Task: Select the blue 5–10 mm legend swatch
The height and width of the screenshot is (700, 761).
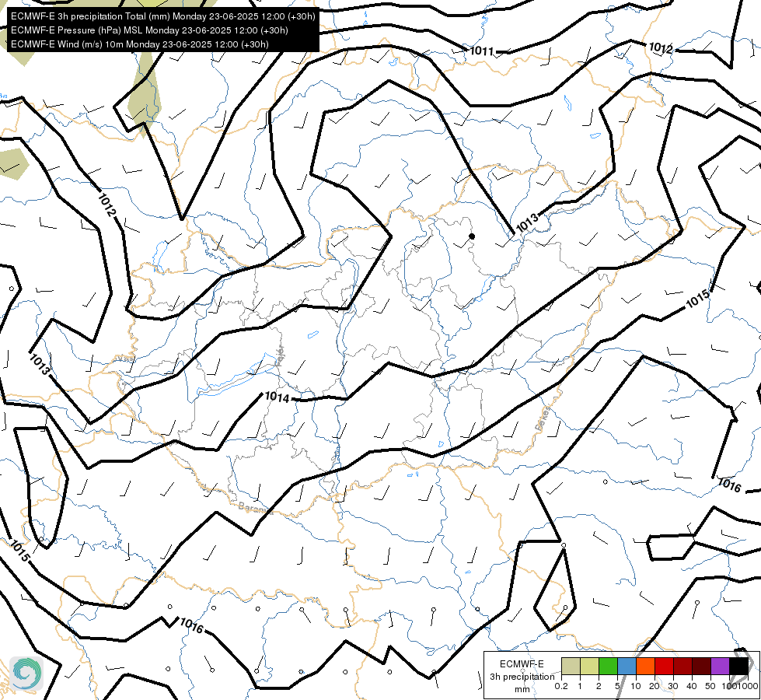Action: 627,666
